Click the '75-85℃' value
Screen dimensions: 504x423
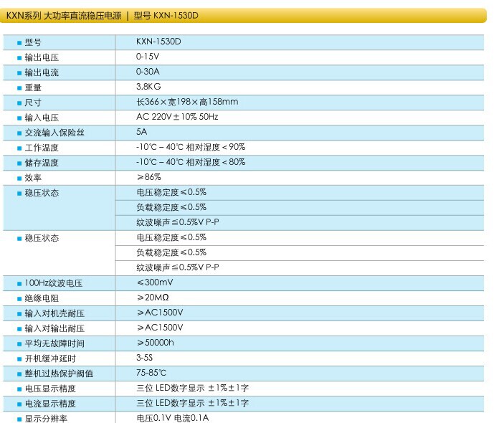click(x=151, y=373)
